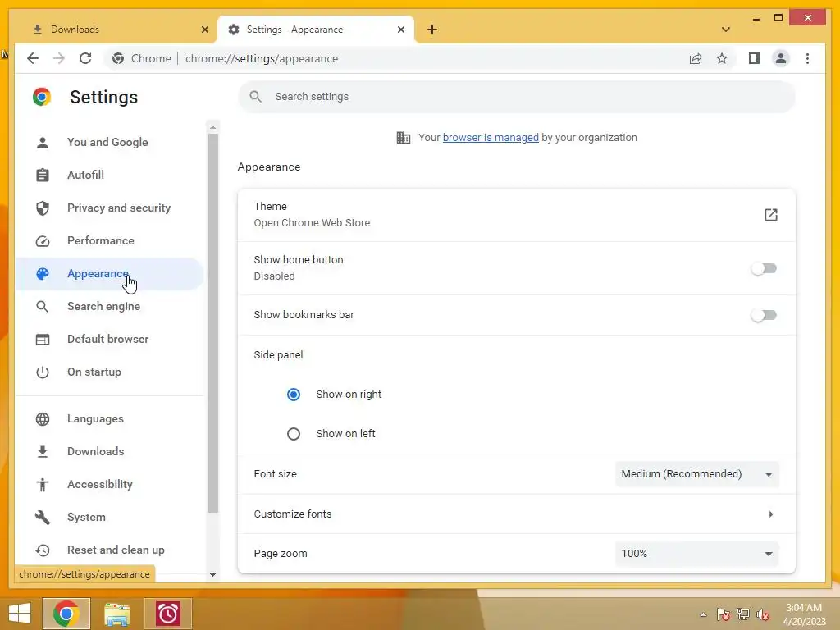Click the muted volume tray icon
The width and height of the screenshot is (840, 630).
[762, 614]
